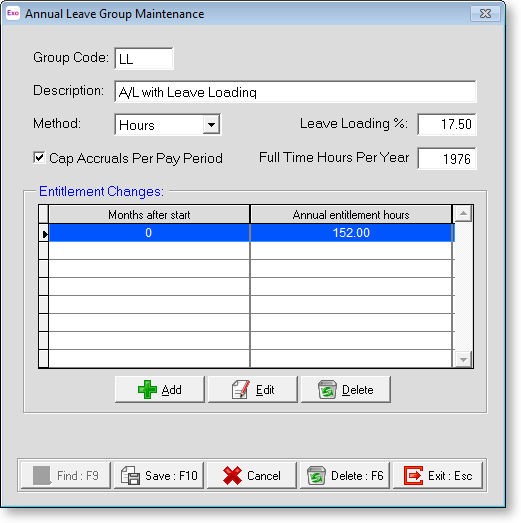This screenshot has width=521, height=523.
Task: Click the Save floppy disk icon
Action: tap(130, 475)
